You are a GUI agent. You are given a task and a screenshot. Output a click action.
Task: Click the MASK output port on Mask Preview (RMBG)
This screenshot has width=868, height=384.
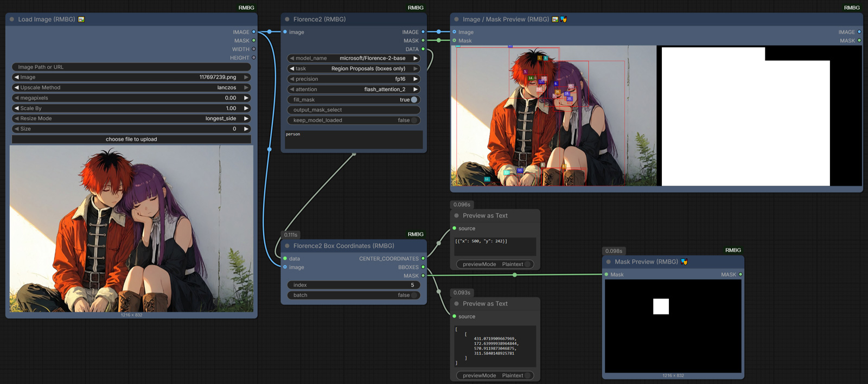click(741, 274)
